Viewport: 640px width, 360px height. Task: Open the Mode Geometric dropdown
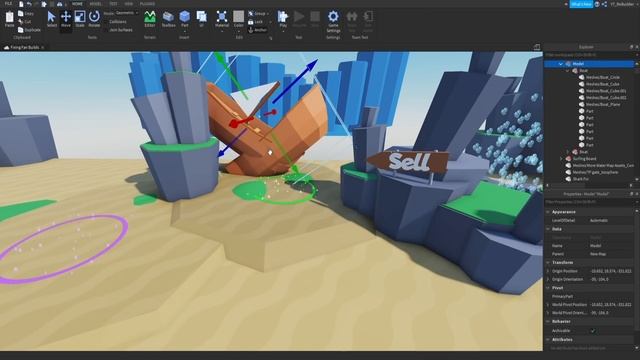126,13
